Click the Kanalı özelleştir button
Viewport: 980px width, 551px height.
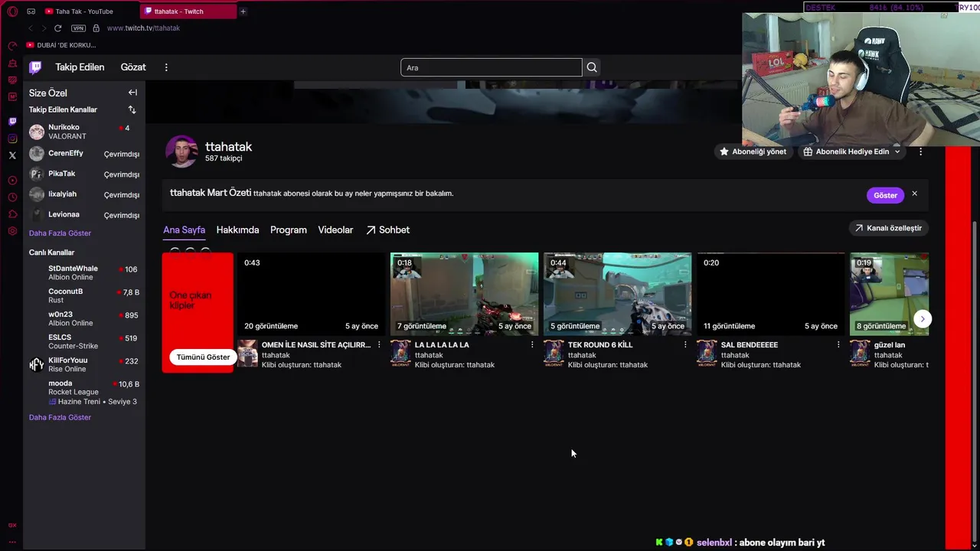pos(888,228)
